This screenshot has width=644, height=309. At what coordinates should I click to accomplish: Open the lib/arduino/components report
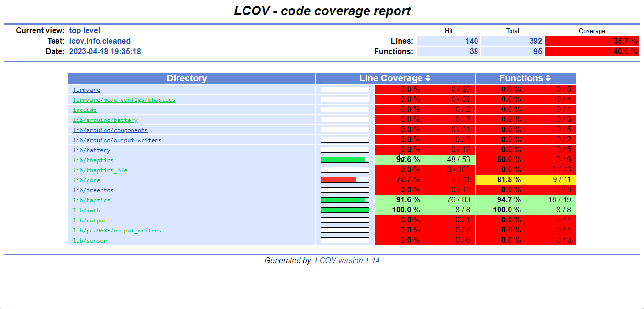coord(110,130)
